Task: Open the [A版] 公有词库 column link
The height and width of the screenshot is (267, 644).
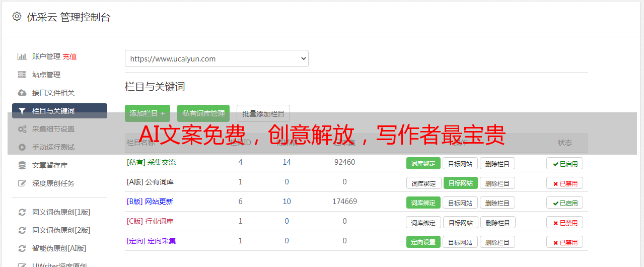Action: coord(150,182)
